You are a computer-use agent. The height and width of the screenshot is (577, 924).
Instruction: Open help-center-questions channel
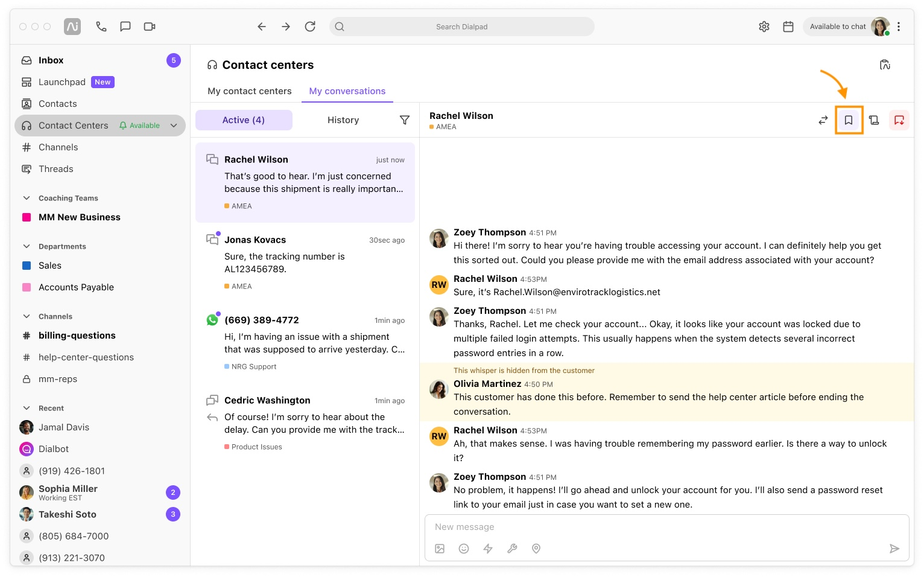click(x=100, y=357)
